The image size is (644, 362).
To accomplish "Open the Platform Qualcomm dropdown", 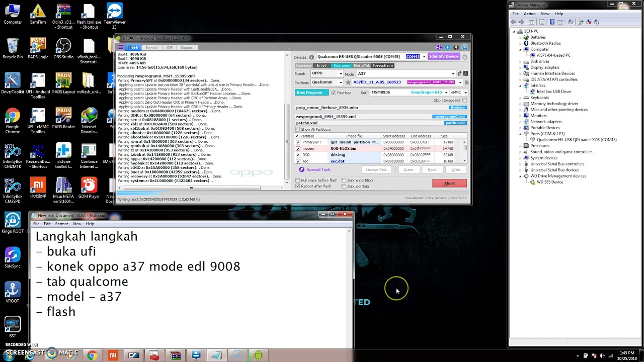I will pyautogui.click(x=341, y=82).
